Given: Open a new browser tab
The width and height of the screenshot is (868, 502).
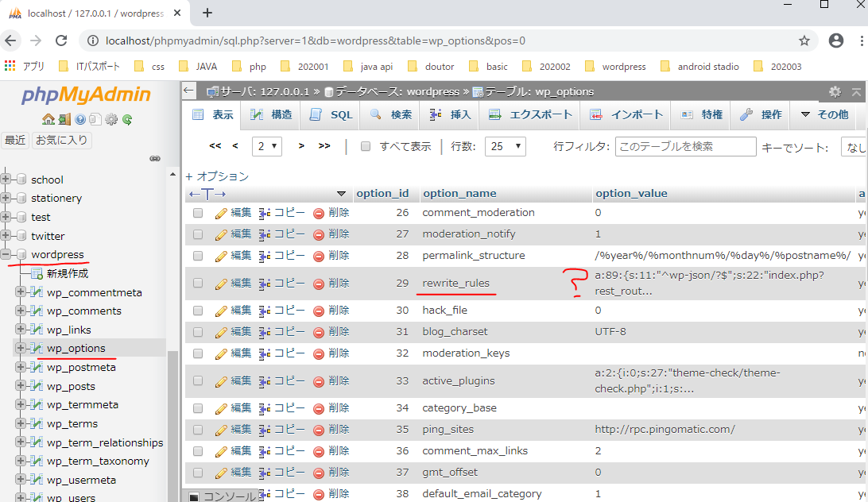Looking at the screenshot, I should 207,13.
